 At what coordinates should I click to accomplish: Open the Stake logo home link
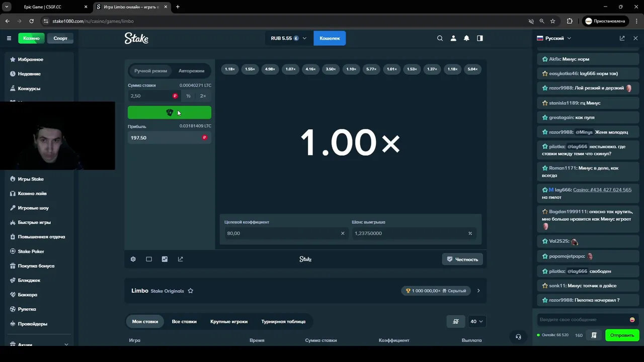[136, 38]
